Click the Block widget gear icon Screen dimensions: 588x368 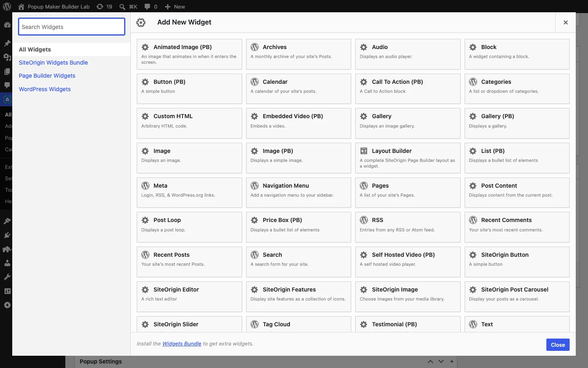point(473,47)
